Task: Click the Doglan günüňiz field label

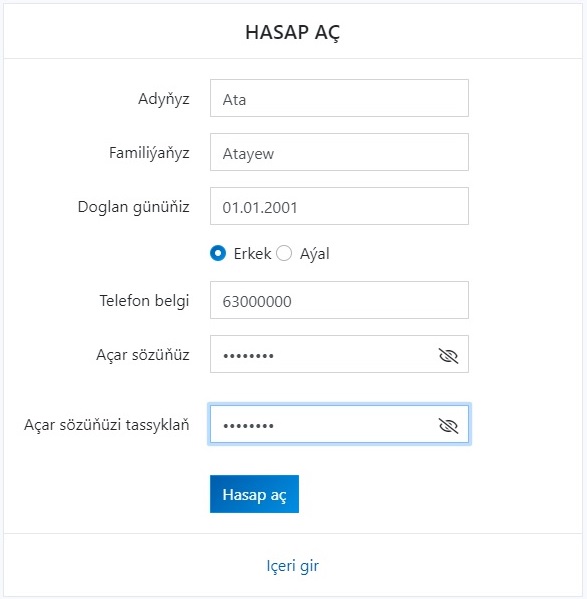Action: (x=134, y=207)
